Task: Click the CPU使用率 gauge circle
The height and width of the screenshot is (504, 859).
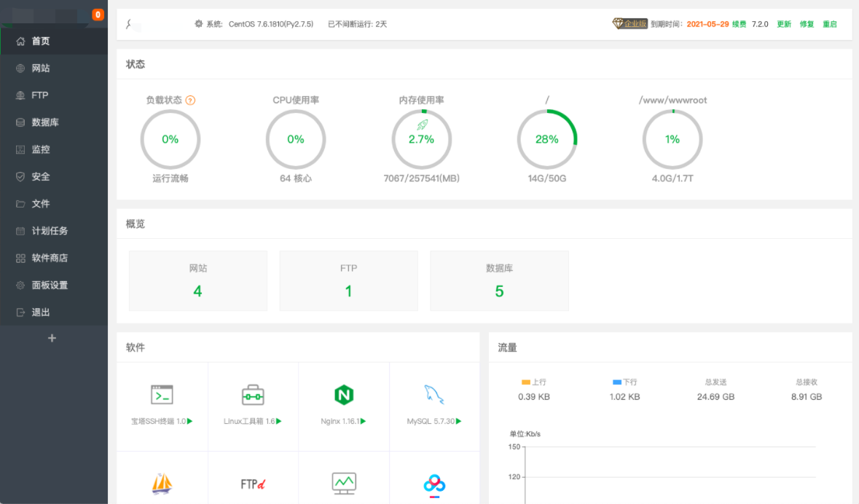Action: point(296,139)
